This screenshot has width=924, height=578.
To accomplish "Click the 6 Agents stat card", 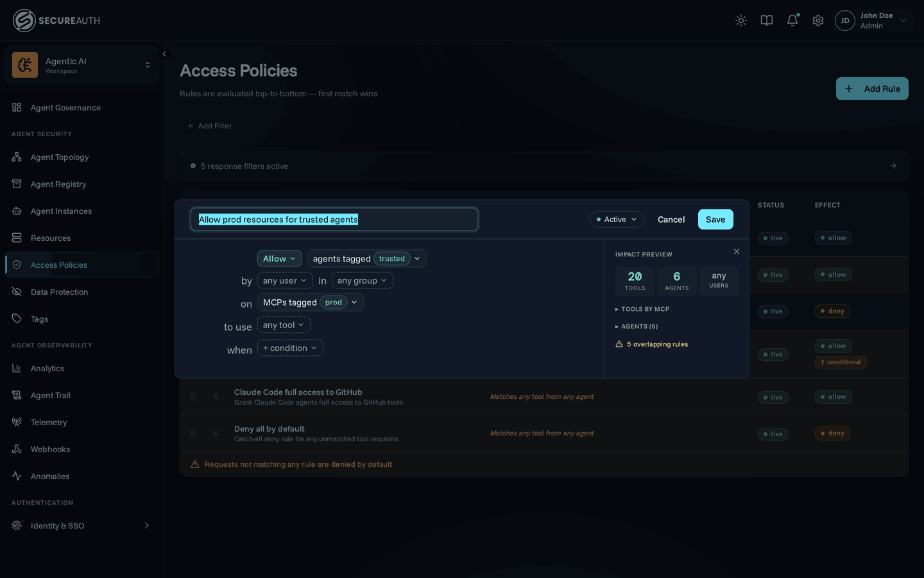I will point(677,281).
